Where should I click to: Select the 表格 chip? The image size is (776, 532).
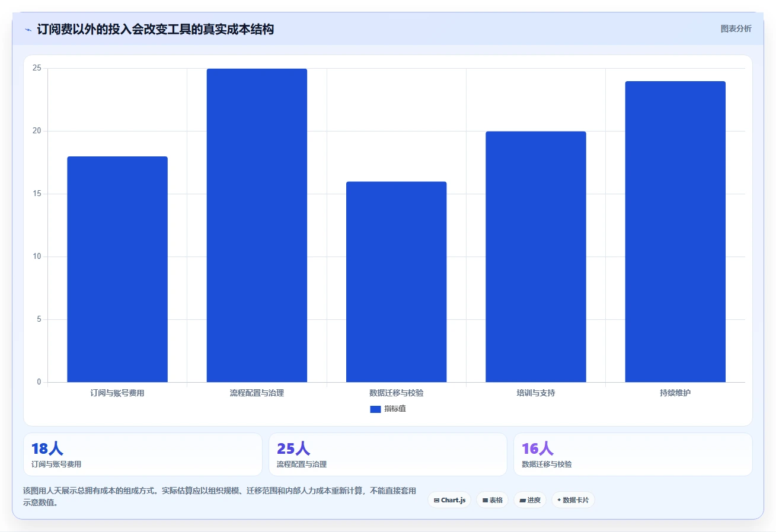coord(492,500)
